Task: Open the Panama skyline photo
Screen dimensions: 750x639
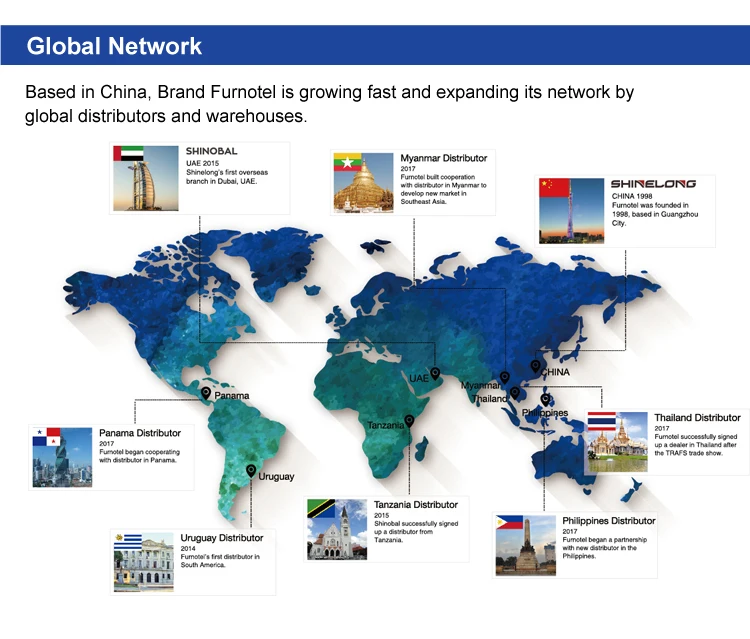Action: (62, 457)
